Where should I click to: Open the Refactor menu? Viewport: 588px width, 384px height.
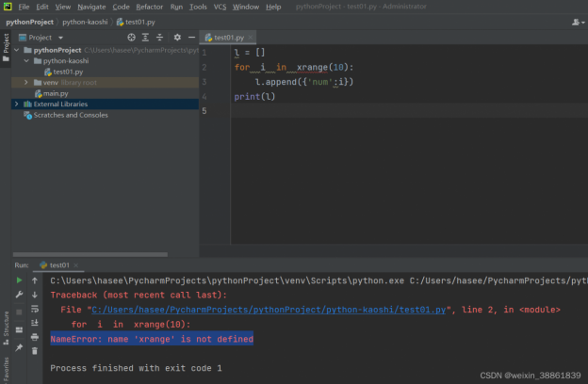[x=149, y=7]
